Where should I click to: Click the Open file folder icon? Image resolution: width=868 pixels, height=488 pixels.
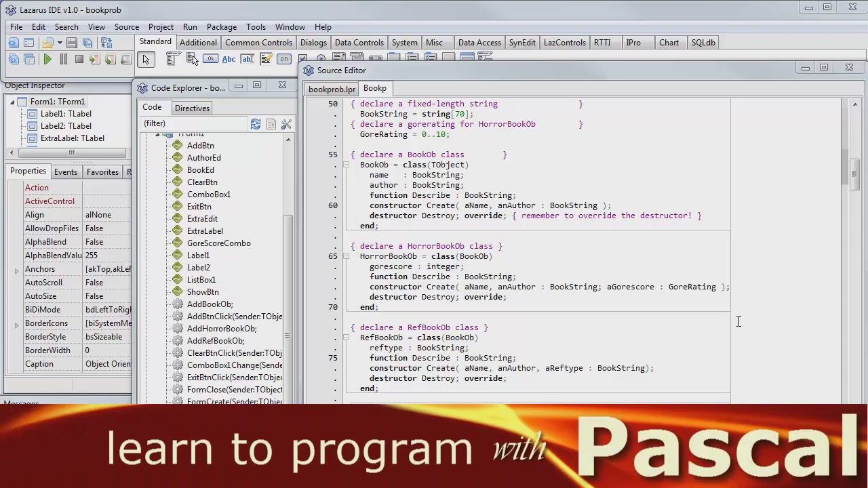49,43
